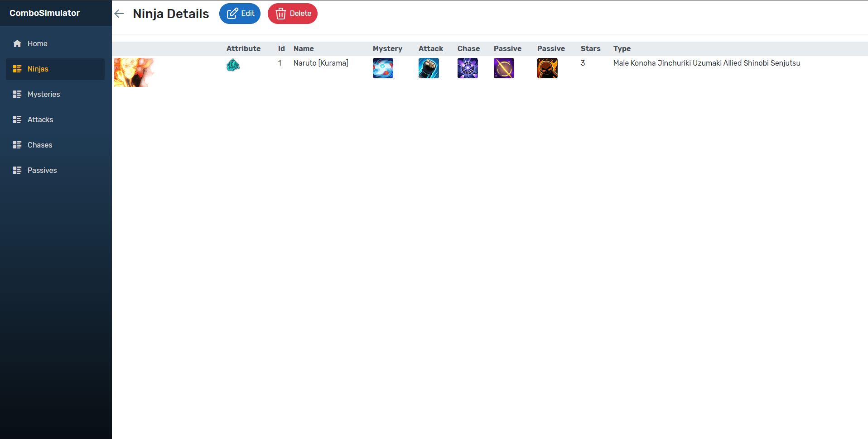Click Naruto's portrait thumbnail
Image resolution: width=868 pixels, height=439 pixels.
134,72
